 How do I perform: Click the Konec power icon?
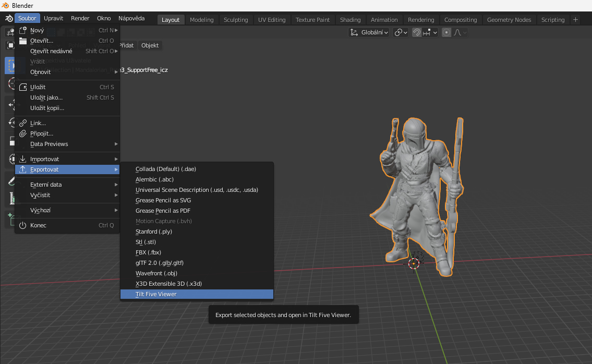point(22,225)
